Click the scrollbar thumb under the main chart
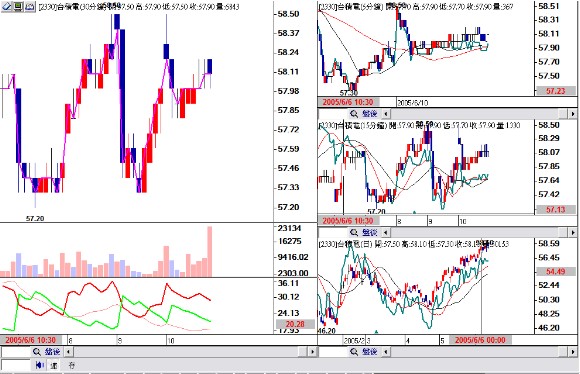The image size is (580, 374). point(303,351)
